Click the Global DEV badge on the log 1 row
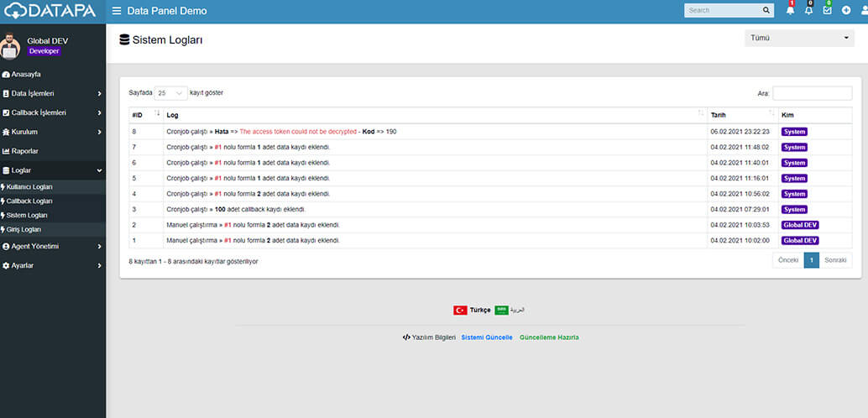This screenshot has height=418, width=868. coord(800,240)
